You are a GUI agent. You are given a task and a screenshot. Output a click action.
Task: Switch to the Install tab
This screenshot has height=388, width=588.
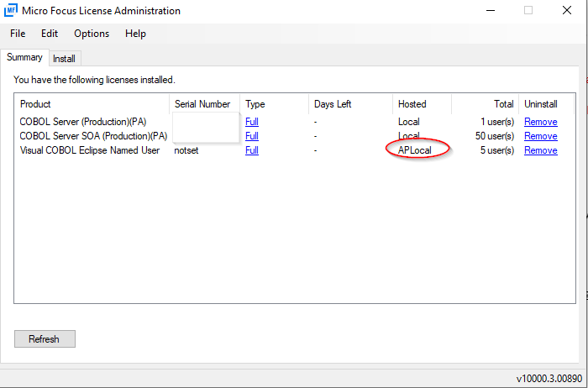pos(64,59)
